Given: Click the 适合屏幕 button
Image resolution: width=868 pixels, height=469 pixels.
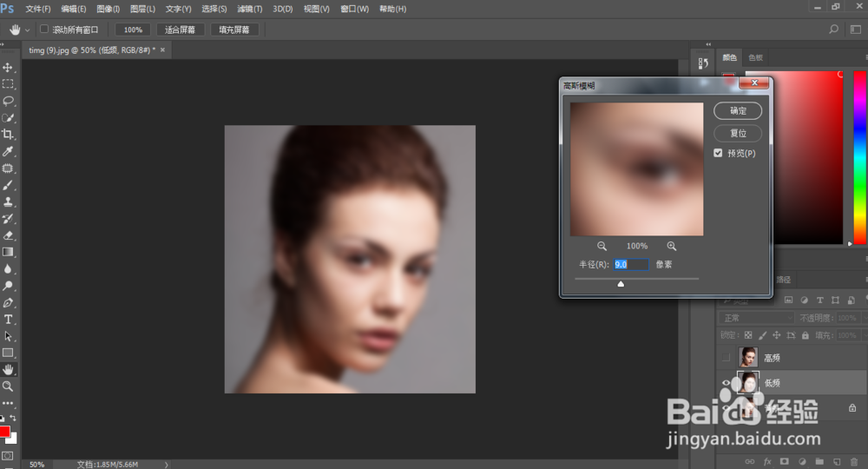Looking at the screenshot, I should pos(180,30).
